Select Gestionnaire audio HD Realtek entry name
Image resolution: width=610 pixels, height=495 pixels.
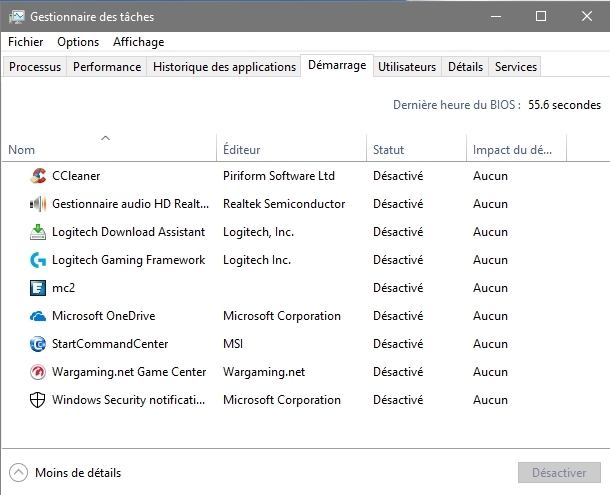[130, 204]
